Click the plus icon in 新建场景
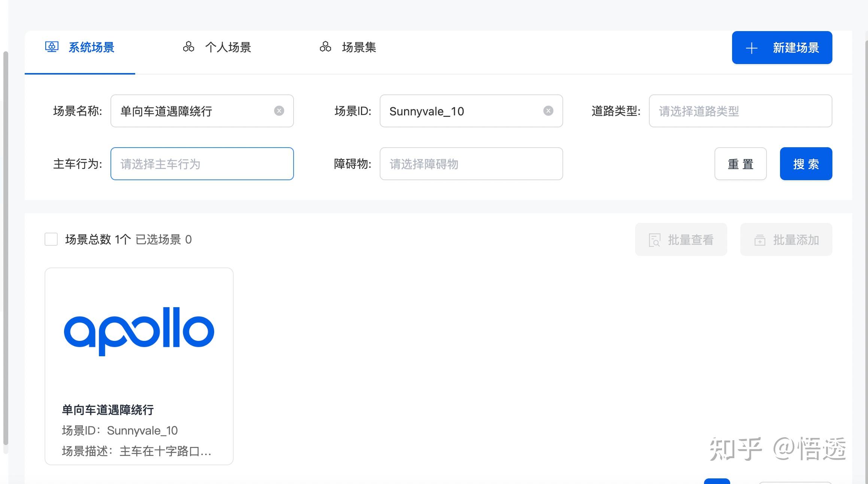 752,48
